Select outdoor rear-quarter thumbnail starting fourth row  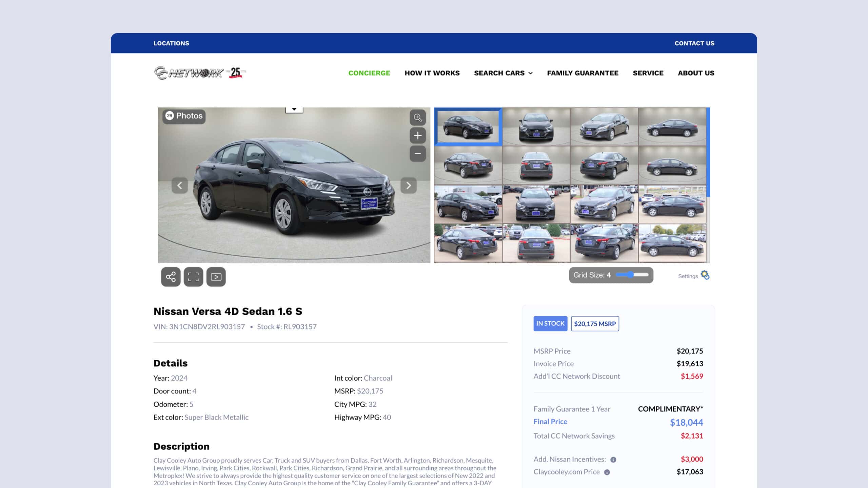click(x=468, y=243)
